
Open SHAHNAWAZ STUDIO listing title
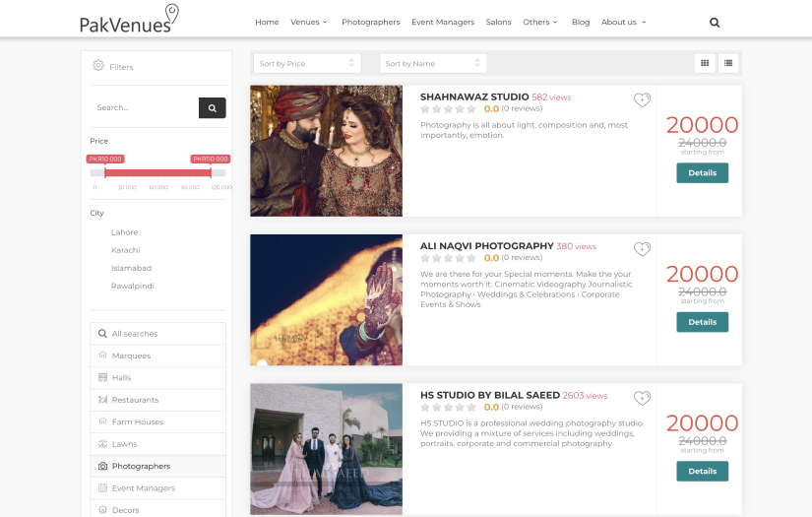(x=474, y=97)
